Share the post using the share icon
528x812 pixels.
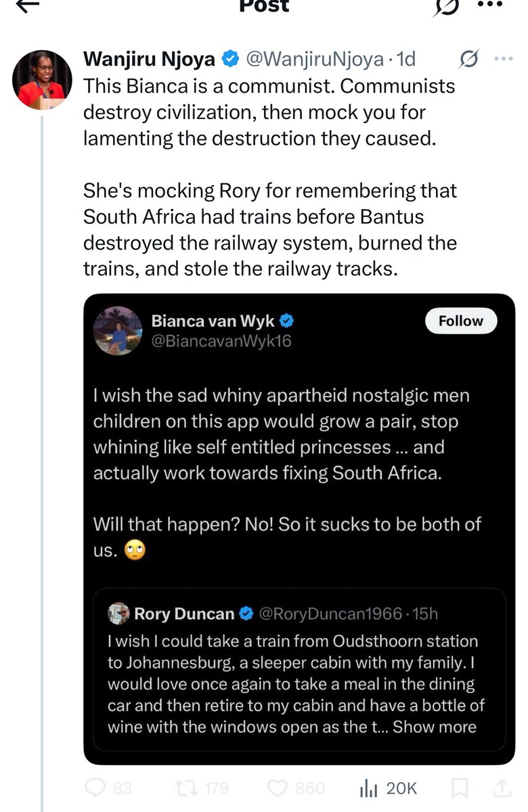(x=503, y=788)
